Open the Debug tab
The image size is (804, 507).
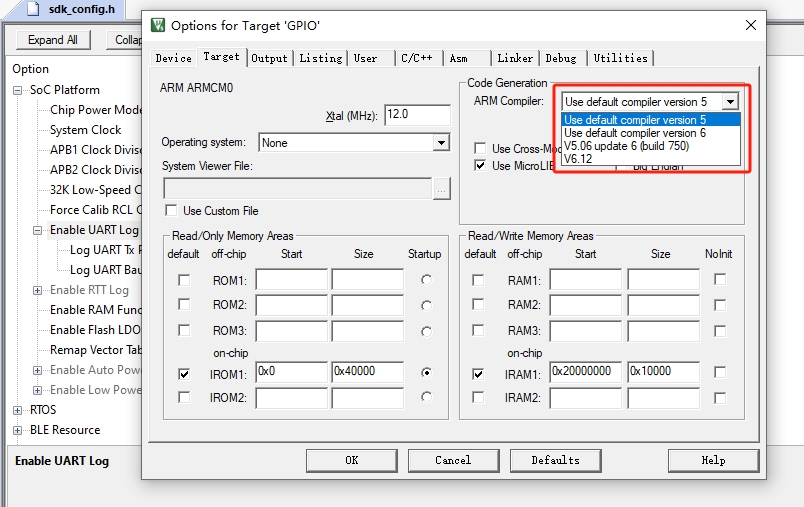pos(560,58)
